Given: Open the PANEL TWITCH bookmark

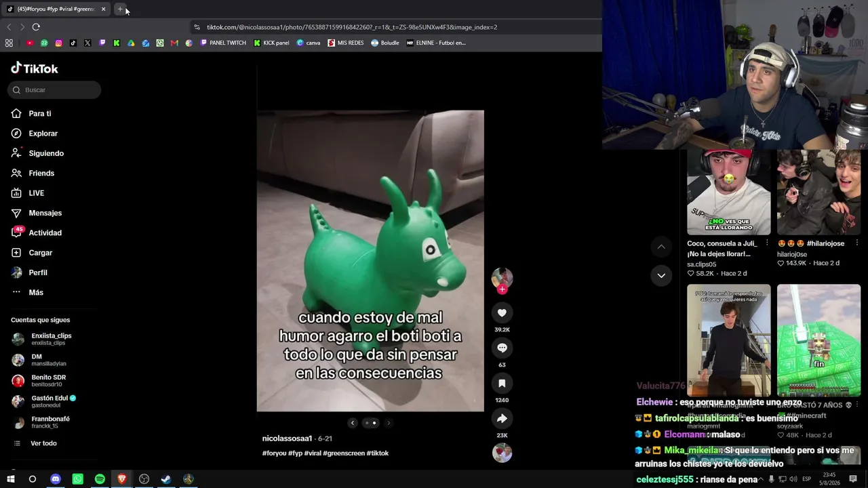Looking at the screenshot, I should tap(223, 43).
